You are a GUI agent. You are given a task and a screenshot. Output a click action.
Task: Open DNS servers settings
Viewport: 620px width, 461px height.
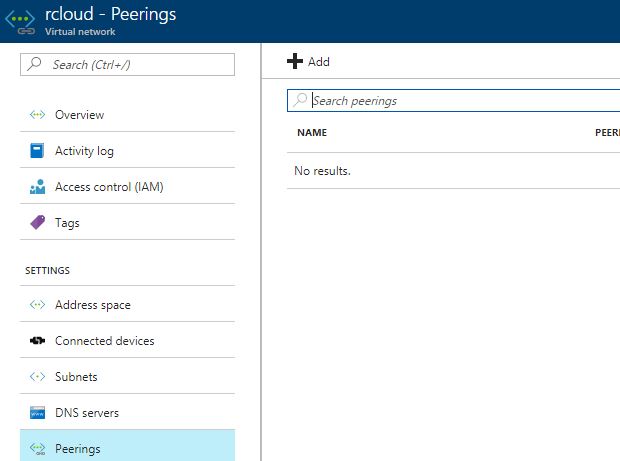click(127, 412)
